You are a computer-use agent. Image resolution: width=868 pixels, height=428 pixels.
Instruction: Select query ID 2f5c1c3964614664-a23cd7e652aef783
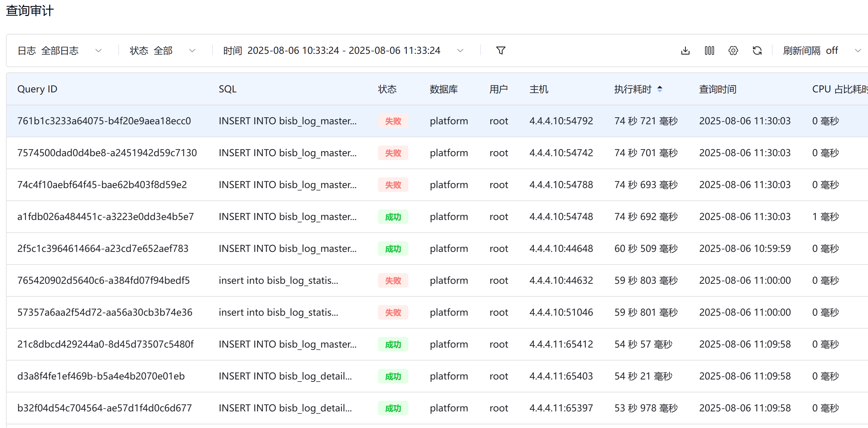pos(103,249)
